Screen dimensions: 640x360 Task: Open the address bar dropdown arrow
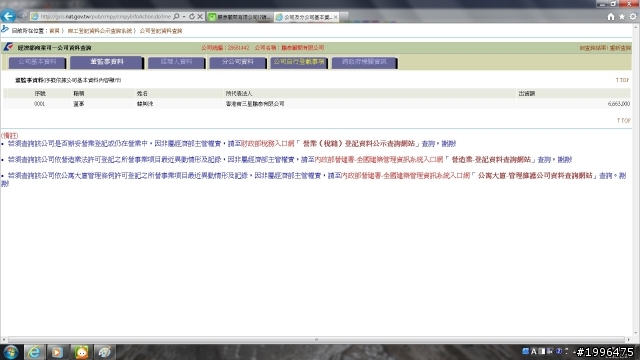(x=184, y=16)
